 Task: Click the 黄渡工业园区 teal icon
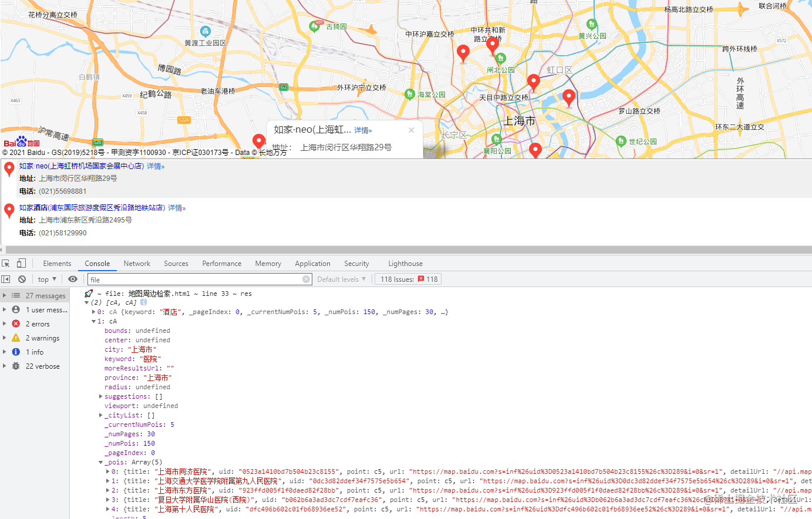[205, 31]
